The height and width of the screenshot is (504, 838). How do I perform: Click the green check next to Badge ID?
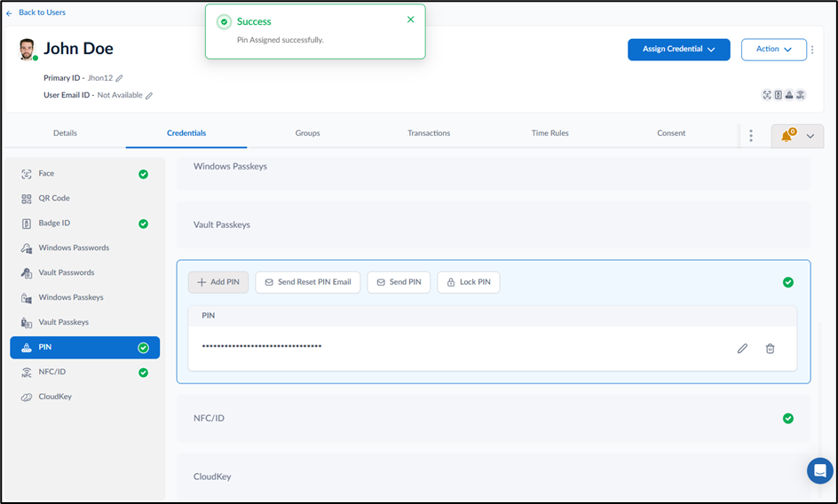(143, 224)
